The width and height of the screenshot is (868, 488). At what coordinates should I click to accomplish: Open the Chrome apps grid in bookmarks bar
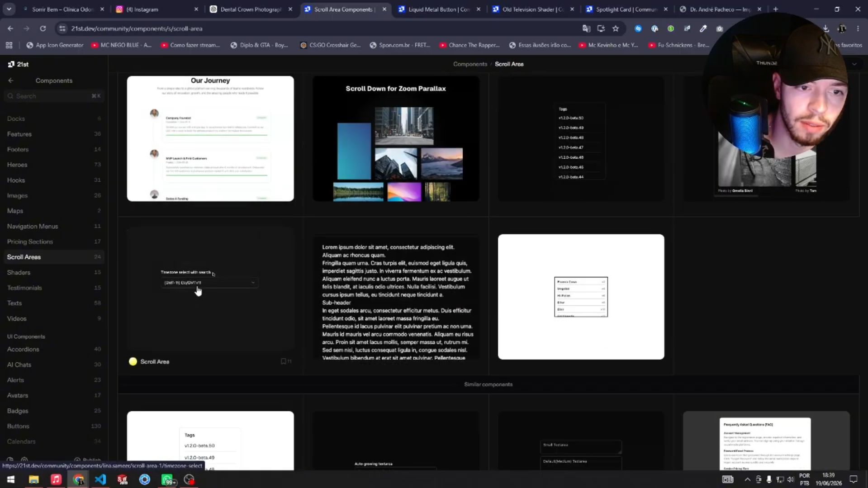(x=9, y=45)
